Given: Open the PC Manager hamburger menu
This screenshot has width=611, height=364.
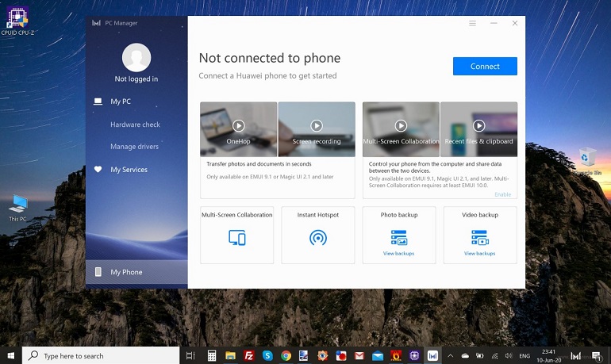Looking at the screenshot, I should [x=472, y=24].
